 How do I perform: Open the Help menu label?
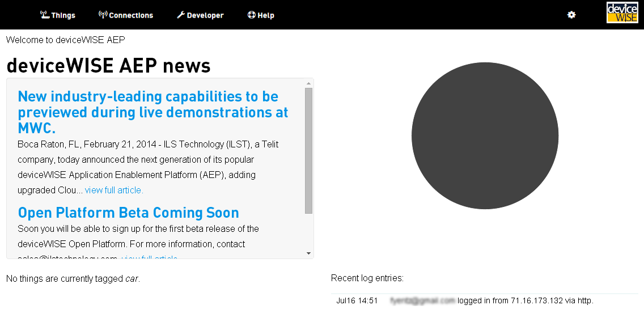pyautogui.click(x=266, y=15)
